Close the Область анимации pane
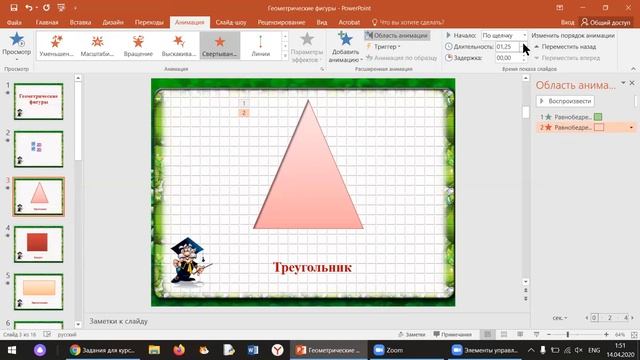This screenshot has width=640, height=360. point(632,83)
